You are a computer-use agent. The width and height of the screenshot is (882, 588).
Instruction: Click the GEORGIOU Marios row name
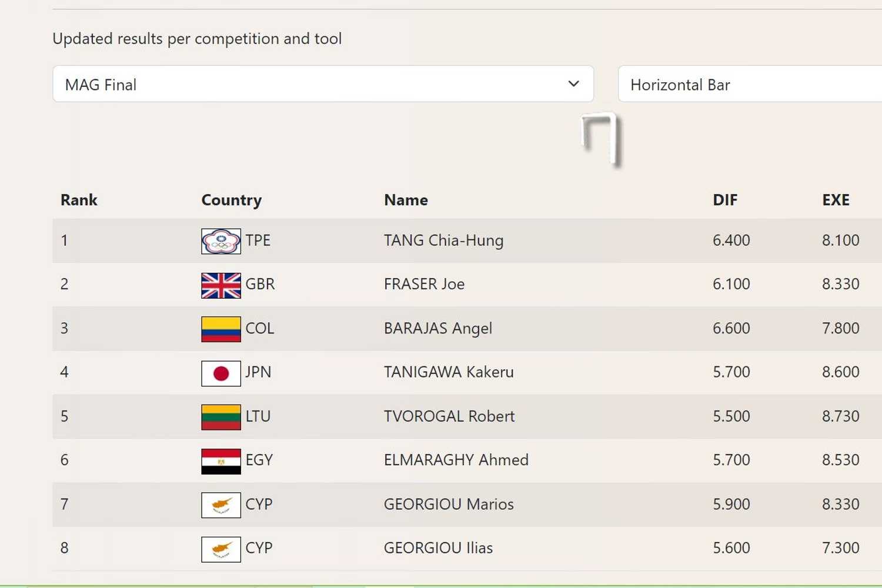coord(449,504)
